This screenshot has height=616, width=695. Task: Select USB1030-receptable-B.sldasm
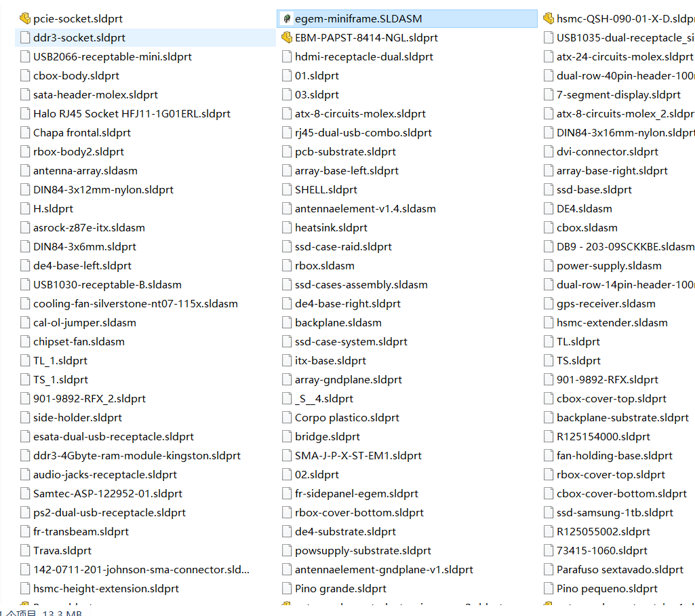coord(107,285)
